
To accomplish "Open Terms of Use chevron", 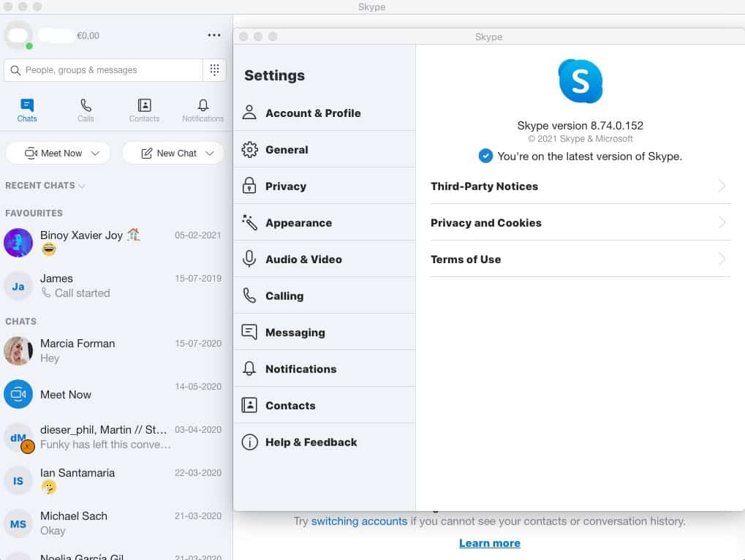I will pos(722,259).
